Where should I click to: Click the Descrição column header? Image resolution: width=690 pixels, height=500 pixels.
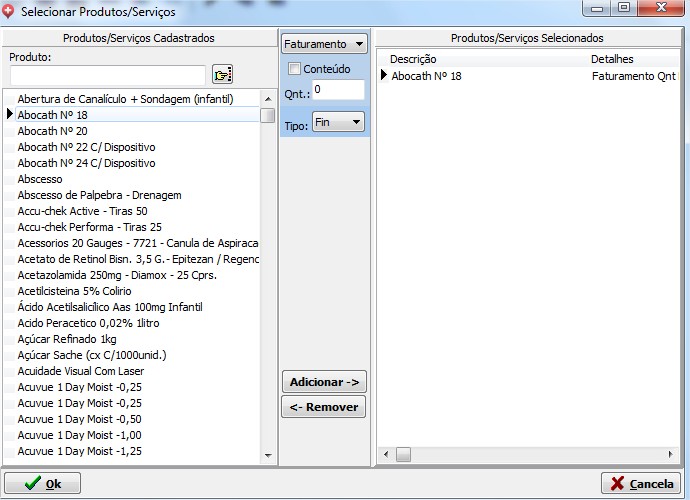413,59
